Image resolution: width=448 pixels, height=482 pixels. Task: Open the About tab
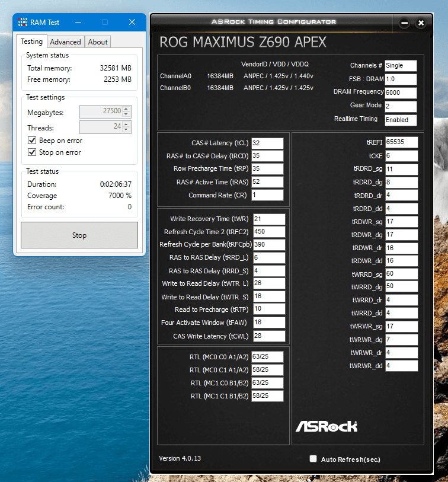(x=98, y=42)
